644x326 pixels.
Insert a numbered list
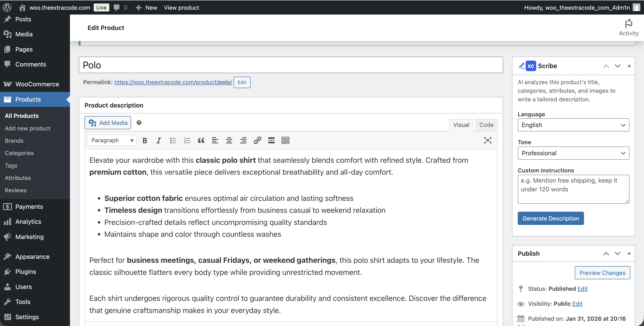coord(187,140)
